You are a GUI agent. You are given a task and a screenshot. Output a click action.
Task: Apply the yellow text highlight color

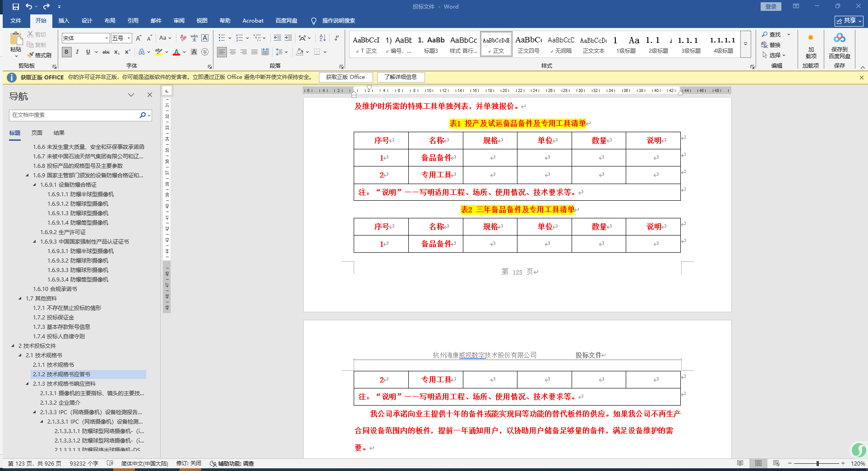(158, 52)
